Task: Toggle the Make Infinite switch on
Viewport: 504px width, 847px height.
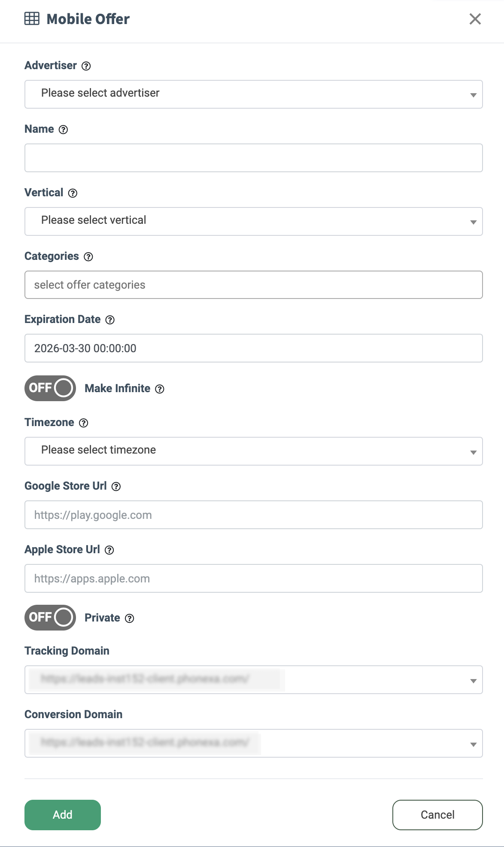Action: pyautogui.click(x=50, y=388)
